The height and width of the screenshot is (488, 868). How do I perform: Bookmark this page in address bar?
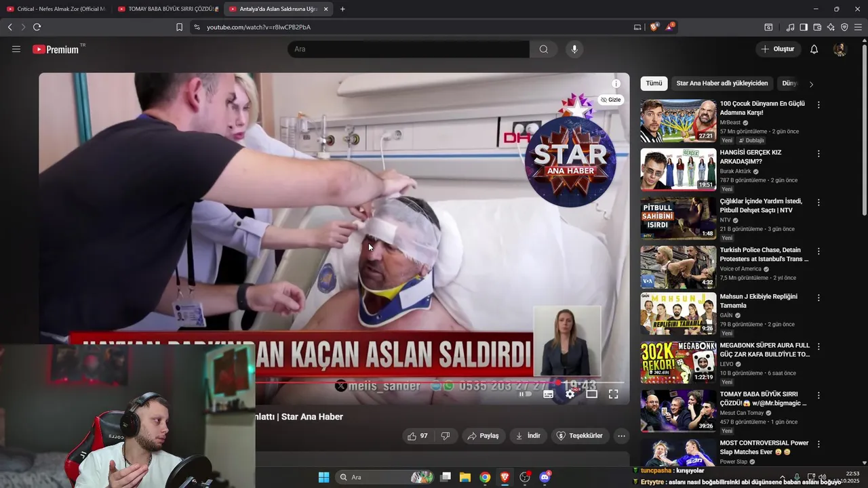coord(179,27)
